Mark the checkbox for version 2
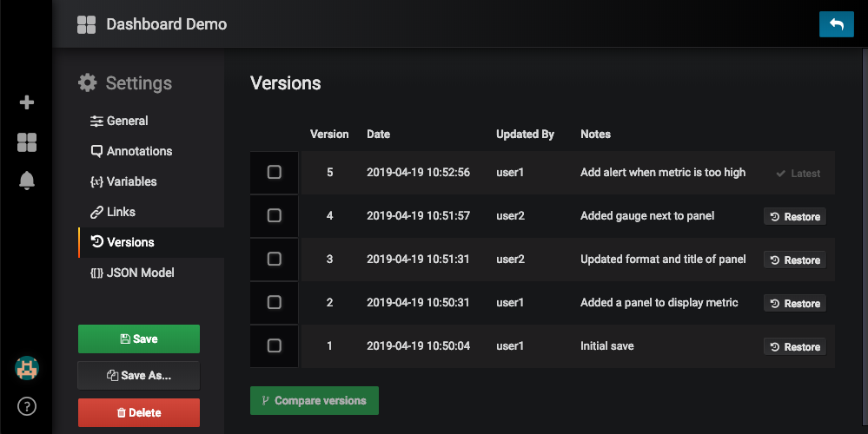The image size is (868, 434). tap(274, 302)
